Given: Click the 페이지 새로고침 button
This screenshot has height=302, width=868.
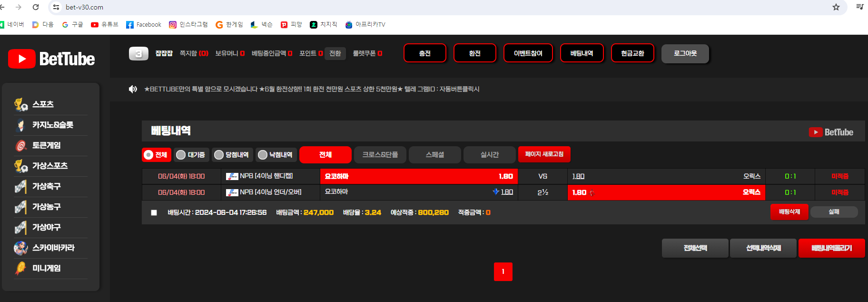Looking at the screenshot, I should pyautogui.click(x=544, y=154).
